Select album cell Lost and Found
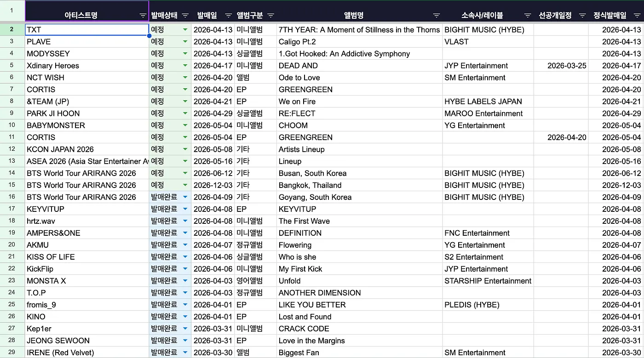644x358 pixels. [359, 317]
